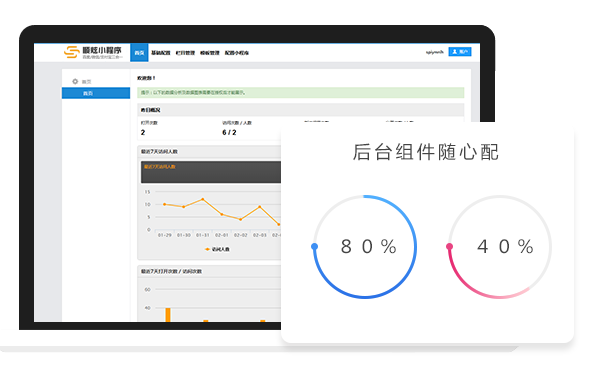Click the username text beside user button
This screenshot has height=365, width=599.
pos(435,52)
